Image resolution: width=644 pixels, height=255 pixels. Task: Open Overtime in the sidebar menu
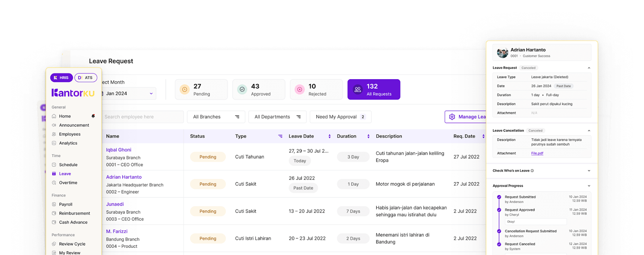(x=68, y=183)
